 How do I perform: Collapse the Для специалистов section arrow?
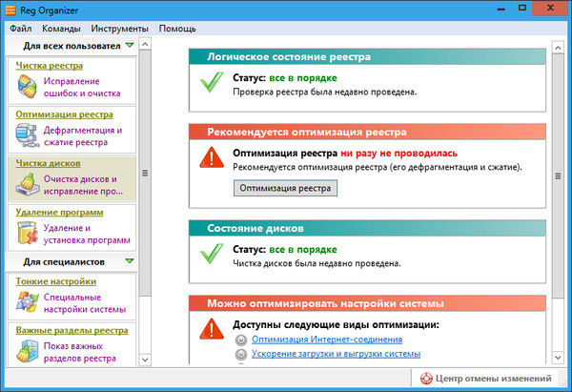pos(129,260)
